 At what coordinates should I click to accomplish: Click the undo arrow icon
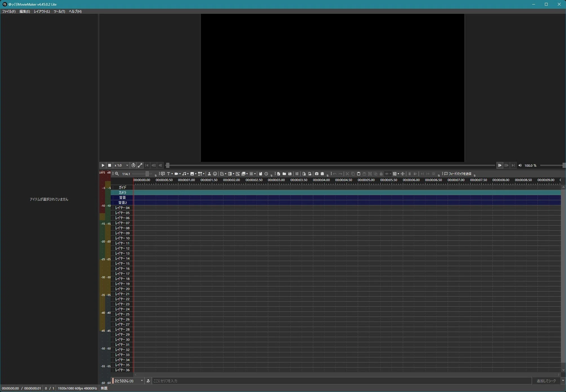(335, 174)
